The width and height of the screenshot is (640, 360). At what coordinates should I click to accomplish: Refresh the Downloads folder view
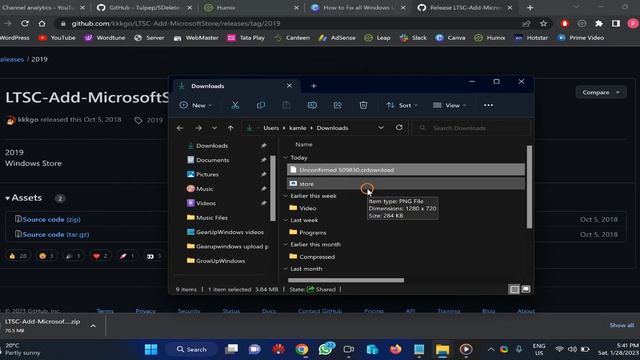(399, 128)
